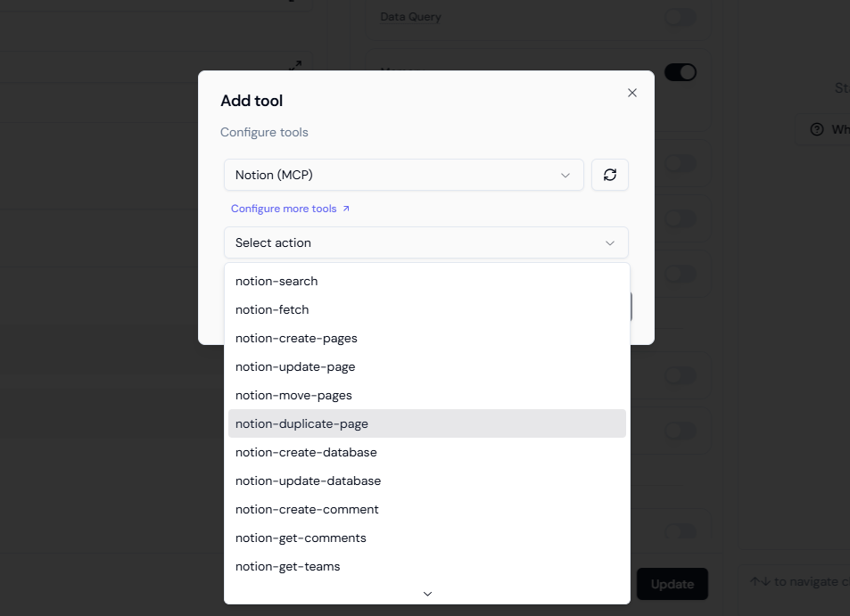This screenshot has width=850, height=616.
Task: Expand the Select action list chevron
Action: click(610, 242)
